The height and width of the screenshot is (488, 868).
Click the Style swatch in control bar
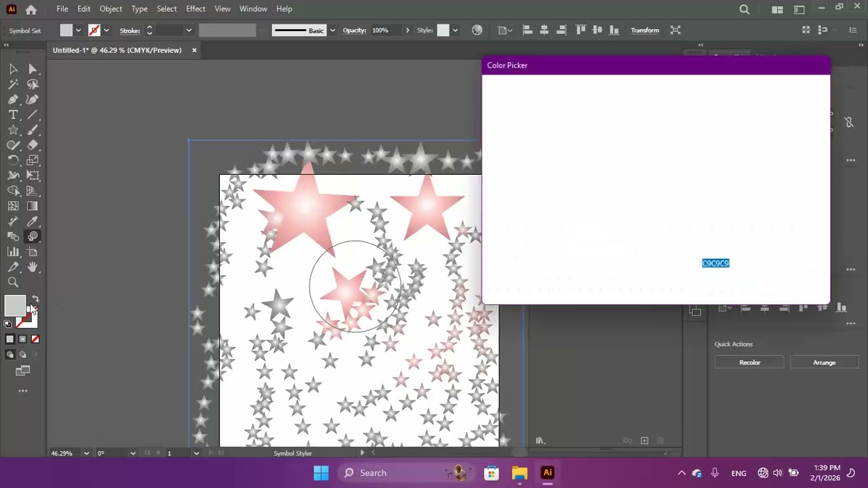443,30
